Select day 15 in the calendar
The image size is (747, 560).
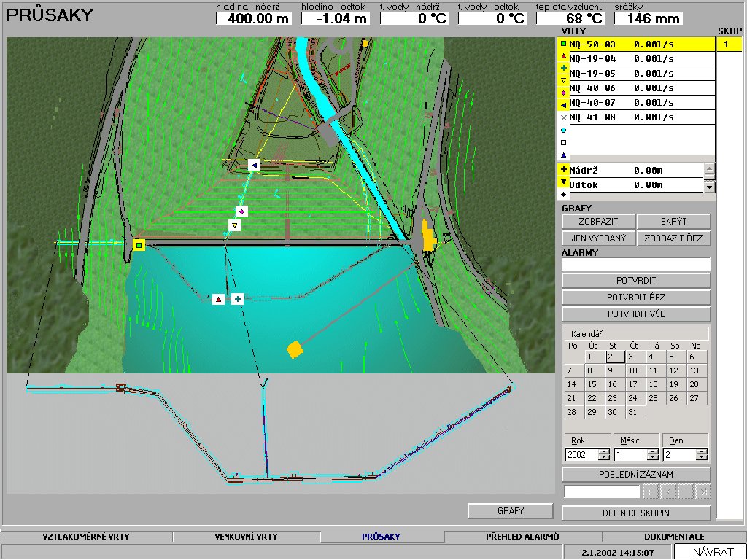point(592,384)
